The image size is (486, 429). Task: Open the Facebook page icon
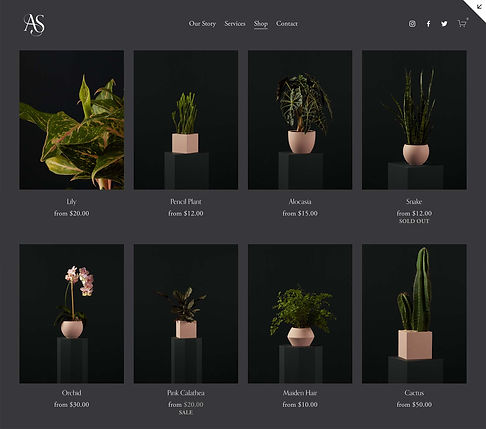pos(428,24)
